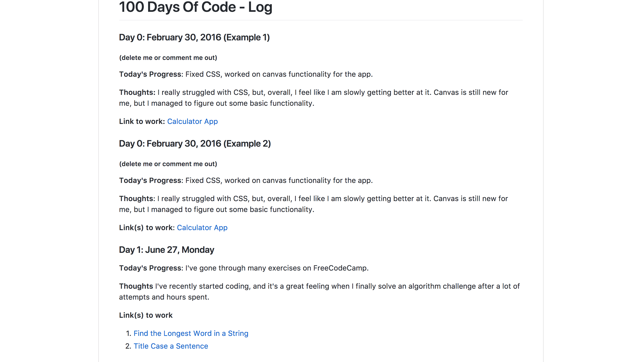Viewport: 644px width, 362px height.
Task: Click the Link(s) to work label in Day 1
Action: pos(146,315)
